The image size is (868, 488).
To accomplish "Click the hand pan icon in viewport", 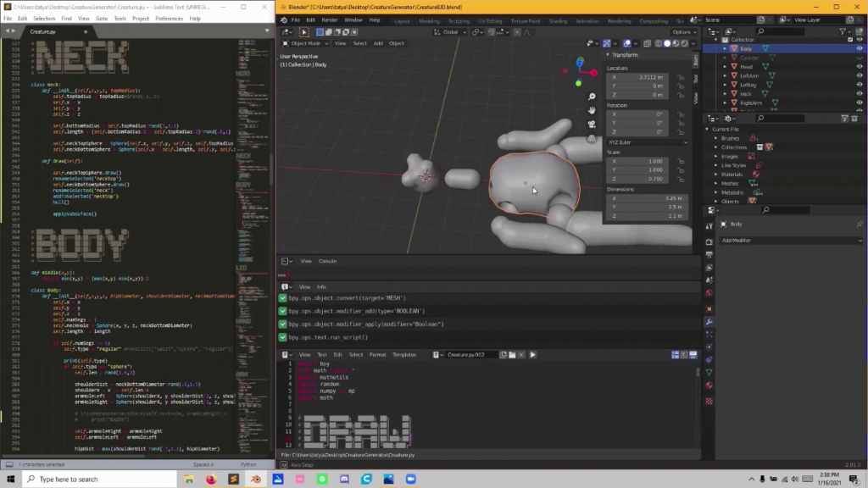I will (592, 110).
